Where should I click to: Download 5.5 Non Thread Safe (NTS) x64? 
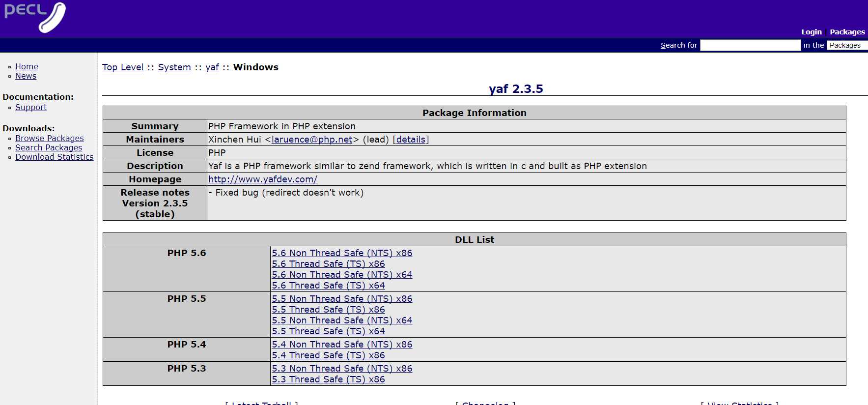coord(342,320)
